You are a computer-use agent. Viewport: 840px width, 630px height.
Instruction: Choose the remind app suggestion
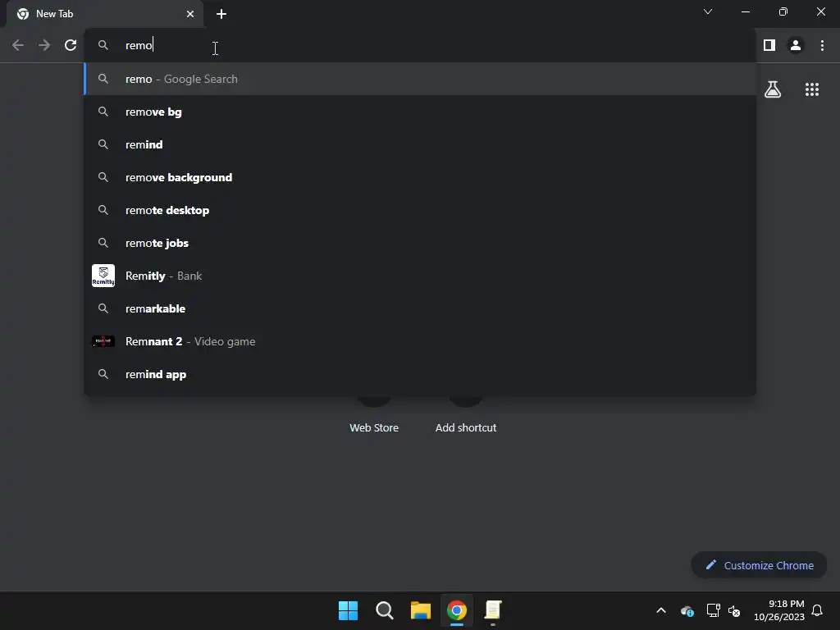coord(420,374)
